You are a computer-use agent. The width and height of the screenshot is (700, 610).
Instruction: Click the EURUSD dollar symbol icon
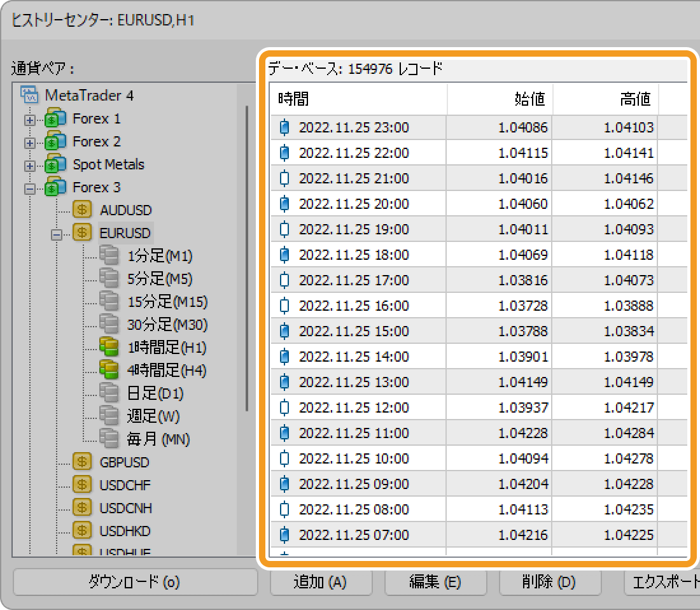82,232
